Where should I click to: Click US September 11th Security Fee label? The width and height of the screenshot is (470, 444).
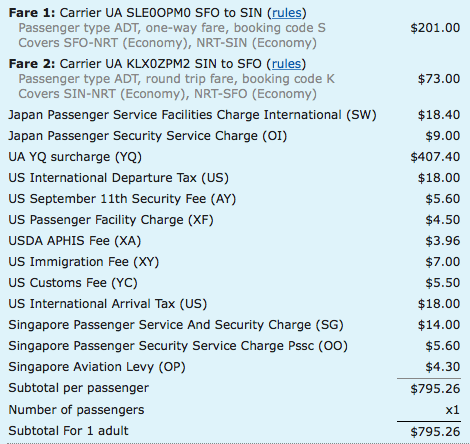122,199
